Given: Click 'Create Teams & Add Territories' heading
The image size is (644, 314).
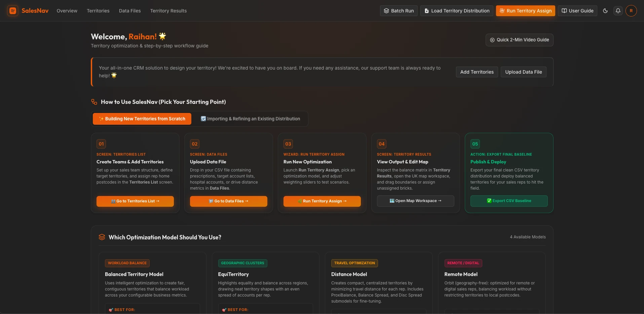Looking at the screenshot, I should point(130,162).
